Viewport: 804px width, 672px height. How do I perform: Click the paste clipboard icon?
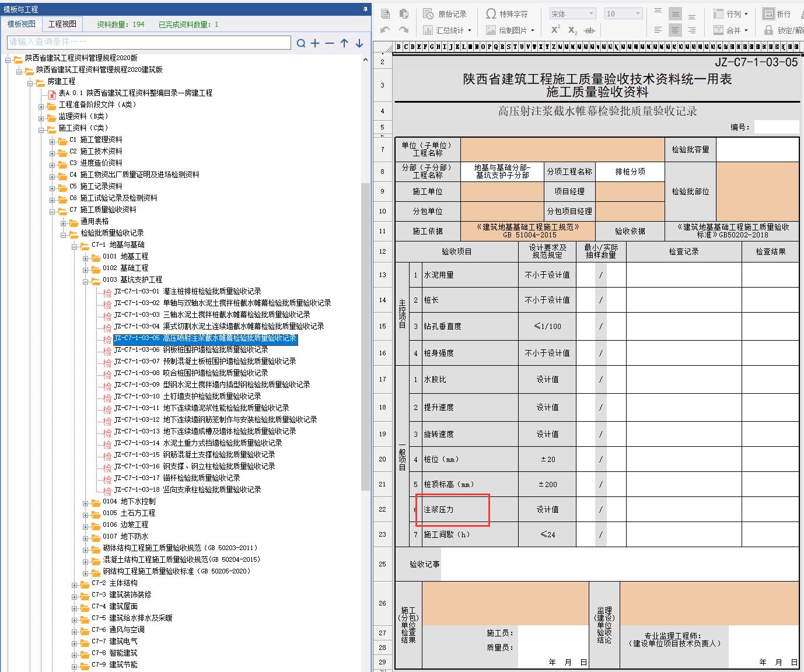pyautogui.click(x=404, y=14)
